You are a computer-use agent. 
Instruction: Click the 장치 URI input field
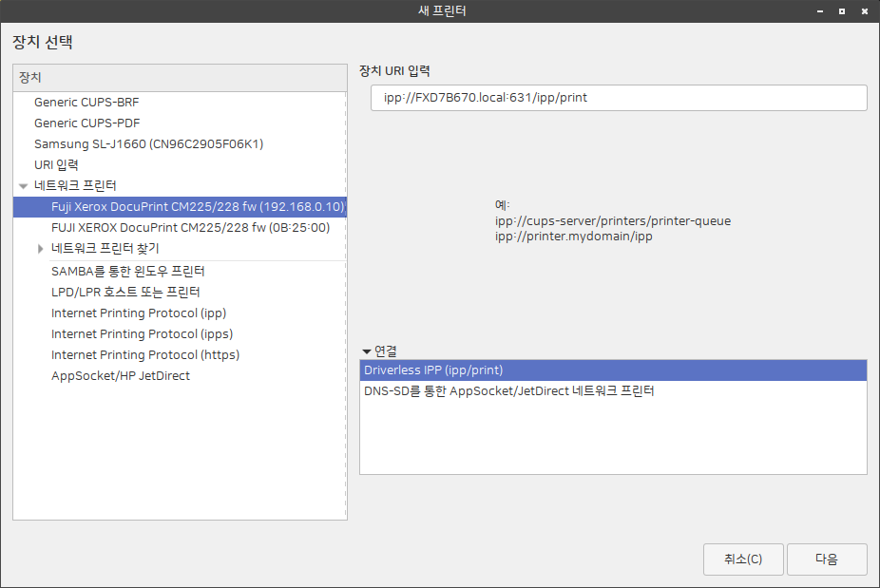tap(618, 98)
